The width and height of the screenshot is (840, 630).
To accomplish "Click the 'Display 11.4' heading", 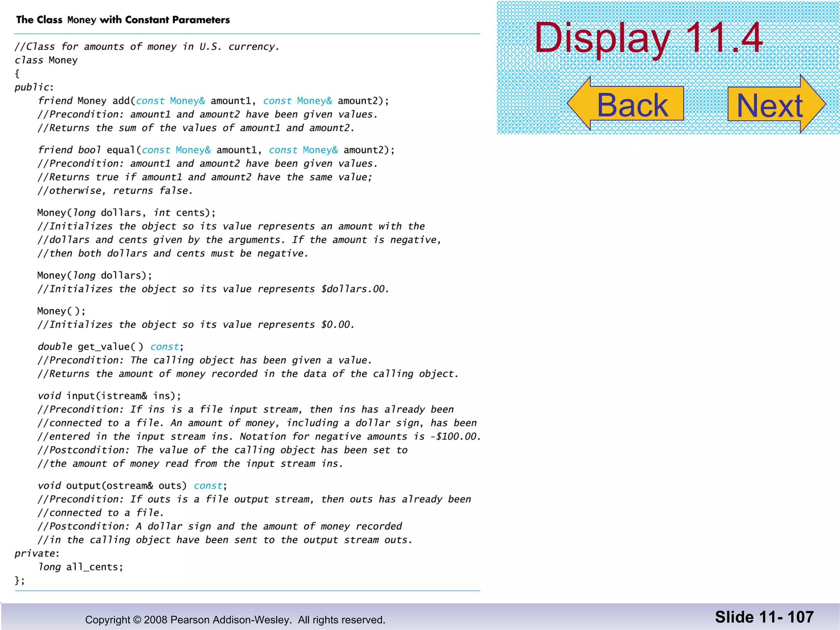I will (648, 38).
